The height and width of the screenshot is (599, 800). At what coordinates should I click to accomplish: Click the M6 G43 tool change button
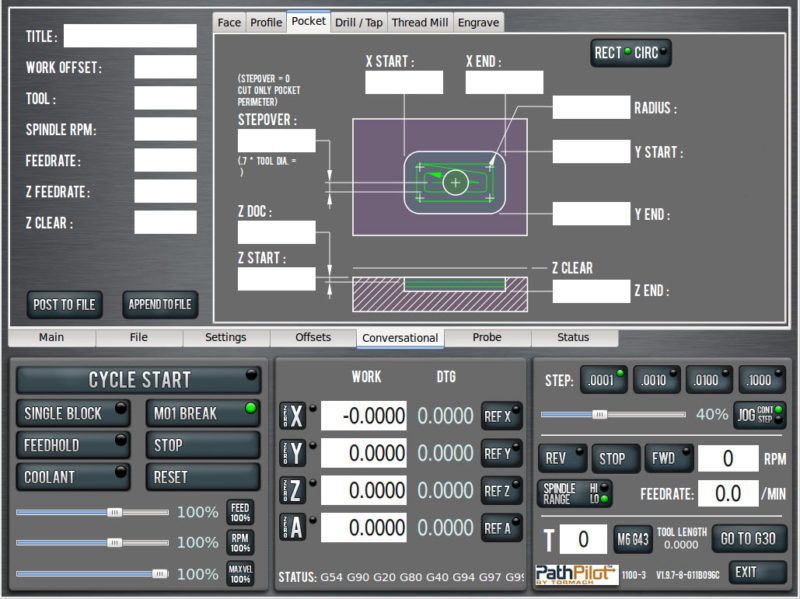[x=631, y=539]
